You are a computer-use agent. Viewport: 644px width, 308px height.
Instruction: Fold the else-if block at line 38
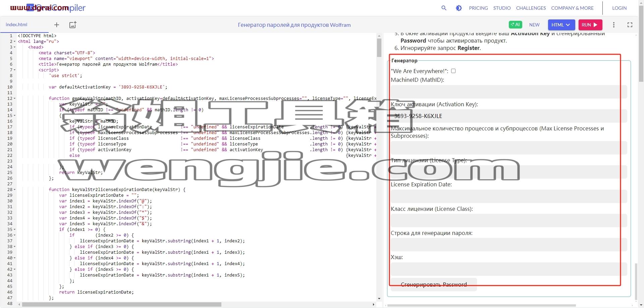coord(14,247)
